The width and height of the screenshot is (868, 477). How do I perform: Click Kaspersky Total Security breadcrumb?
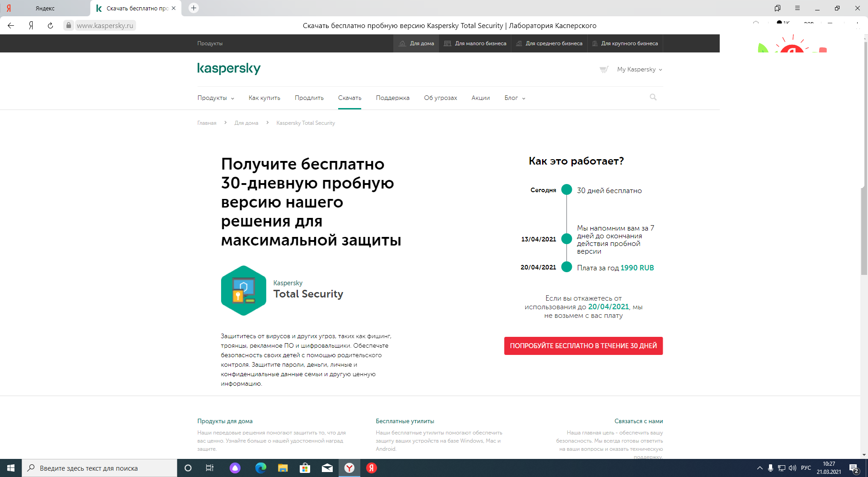coord(306,123)
